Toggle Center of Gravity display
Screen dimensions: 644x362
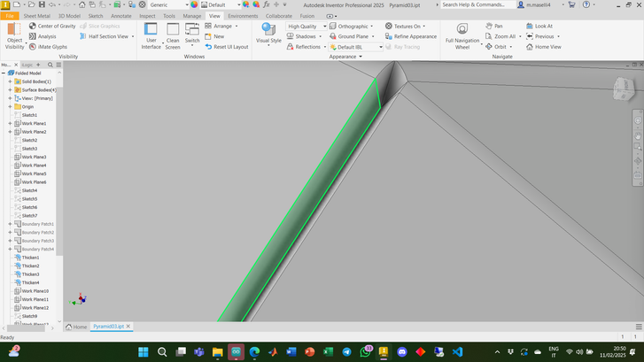[52, 26]
